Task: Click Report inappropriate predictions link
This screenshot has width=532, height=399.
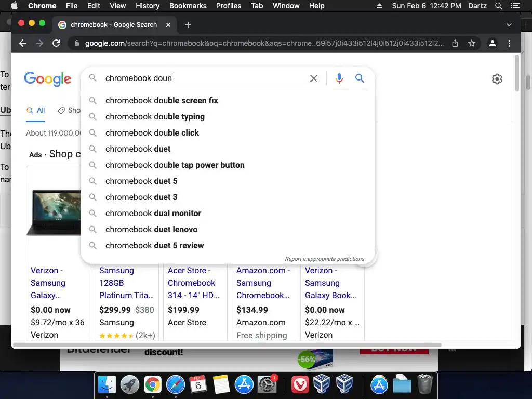Action: coord(325,259)
